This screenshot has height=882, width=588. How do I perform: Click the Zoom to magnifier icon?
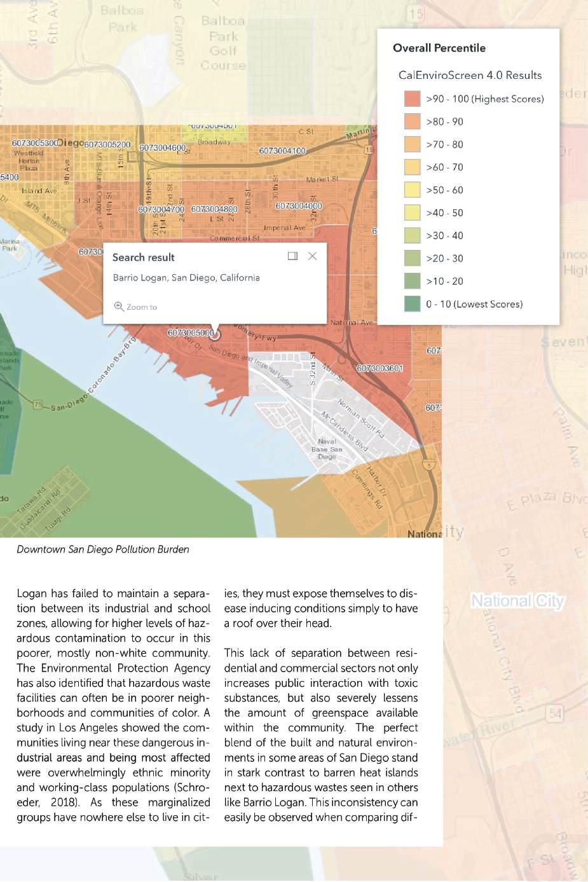(118, 306)
